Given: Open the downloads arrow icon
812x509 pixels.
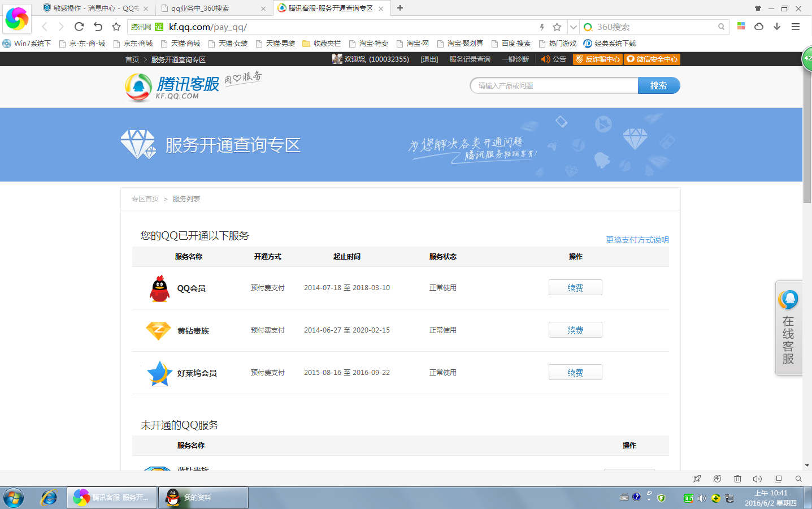Looking at the screenshot, I should tap(777, 26).
